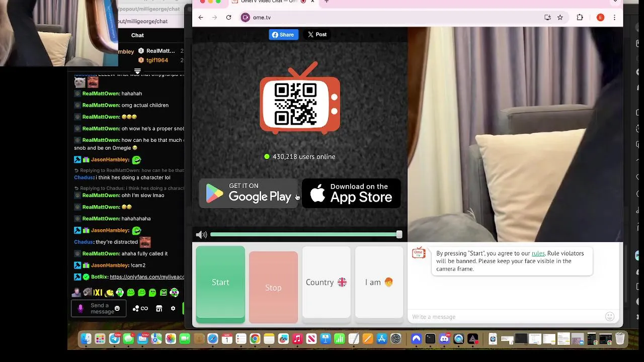Viewport: 644px width, 362px height.
Task: Click the OmeTV QR code television logo
Action: pos(300,98)
